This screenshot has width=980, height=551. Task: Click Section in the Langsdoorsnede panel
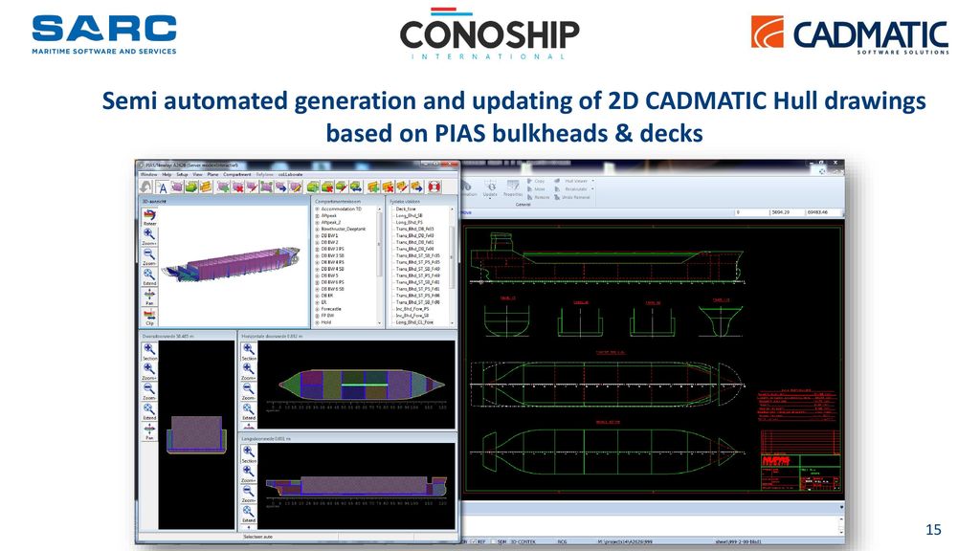(249, 454)
